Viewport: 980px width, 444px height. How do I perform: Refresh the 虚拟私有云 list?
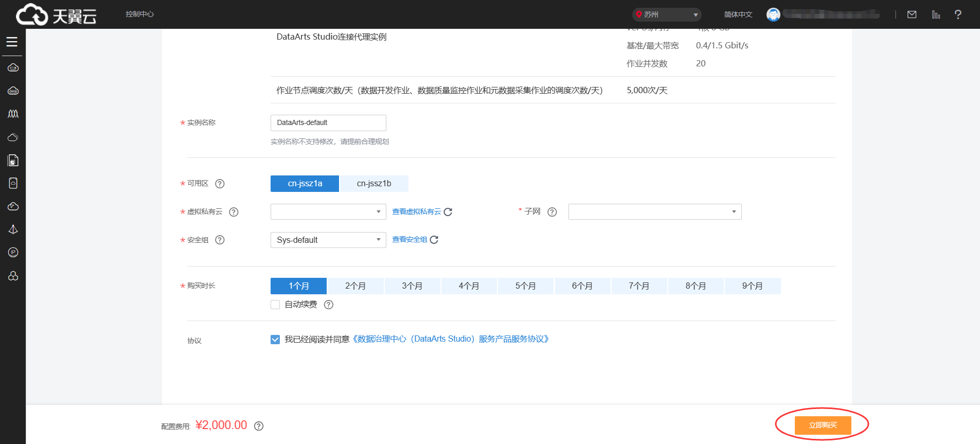click(x=448, y=212)
